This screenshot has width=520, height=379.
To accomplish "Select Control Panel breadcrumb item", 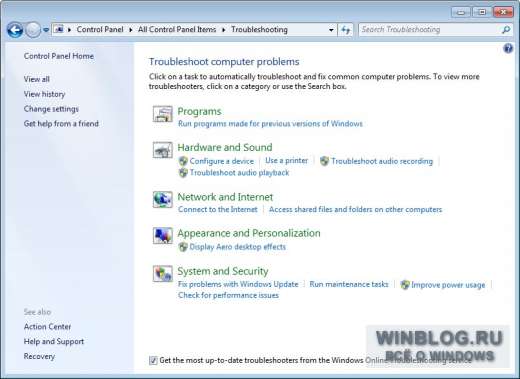I will (x=100, y=29).
